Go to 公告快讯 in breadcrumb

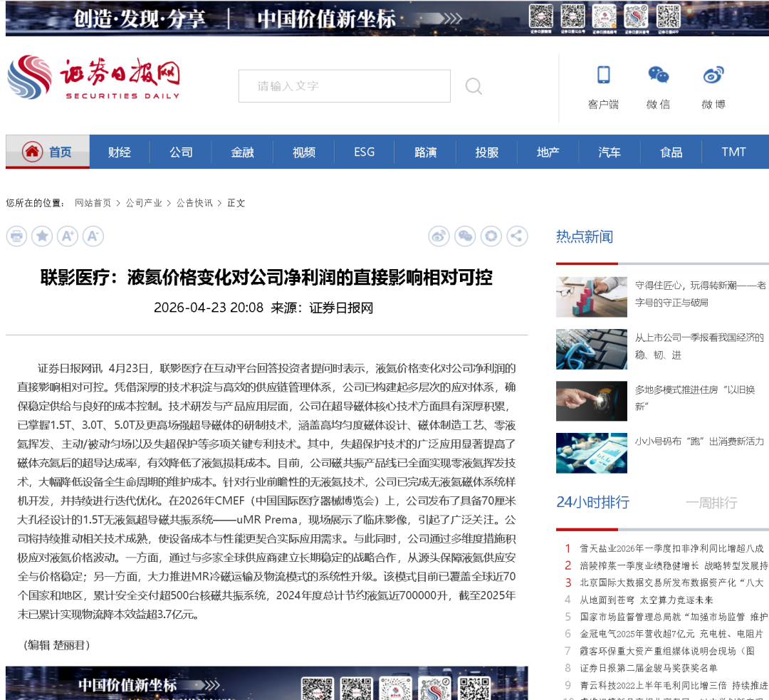click(x=194, y=203)
